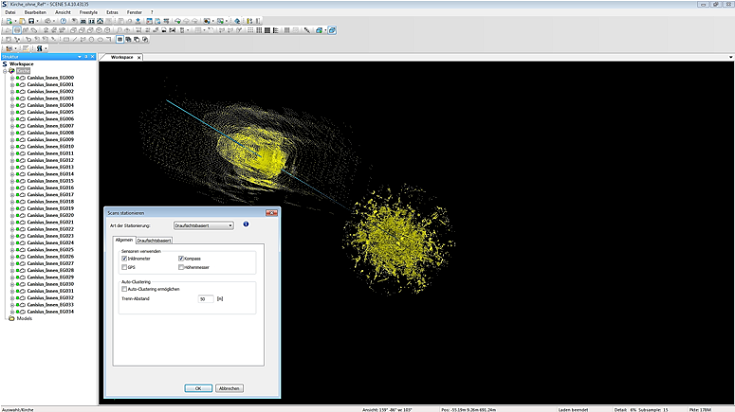Open the Datei menu
This screenshot has height=412, width=735.
tap(10, 12)
